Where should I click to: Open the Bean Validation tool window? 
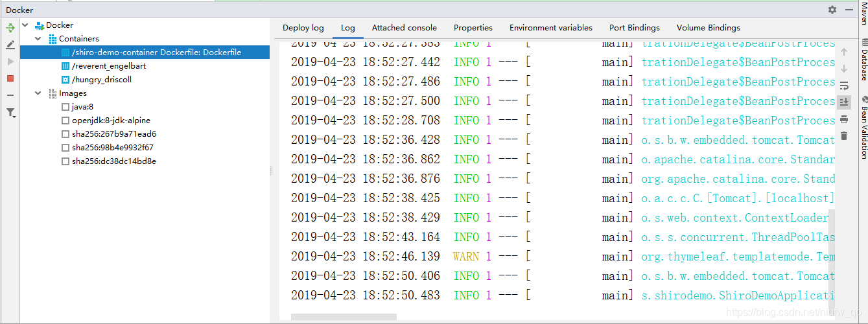point(863,127)
